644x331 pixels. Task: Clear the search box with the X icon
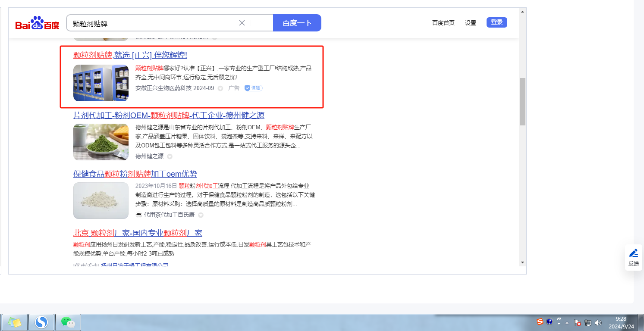pos(242,23)
